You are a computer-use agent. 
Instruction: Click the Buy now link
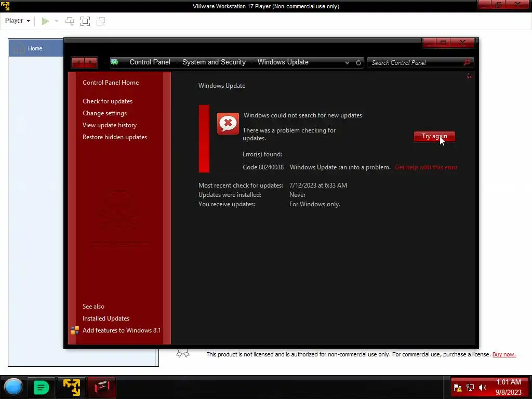(504, 354)
